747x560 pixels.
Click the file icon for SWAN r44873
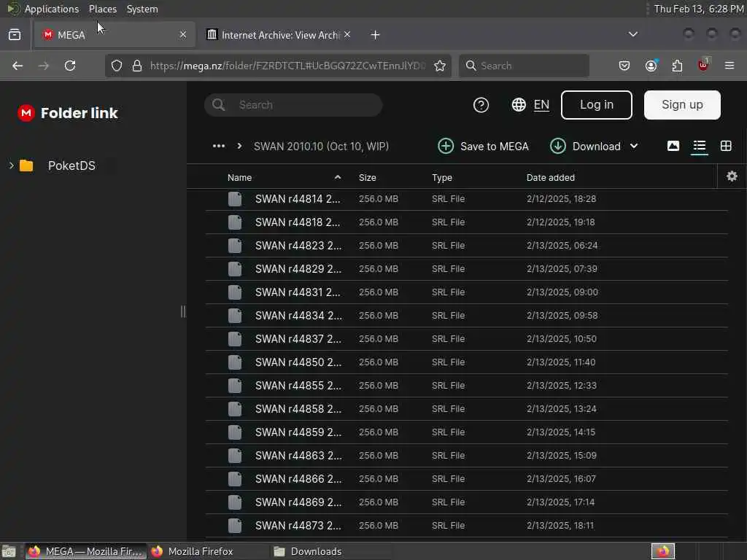pyautogui.click(x=234, y=526)
